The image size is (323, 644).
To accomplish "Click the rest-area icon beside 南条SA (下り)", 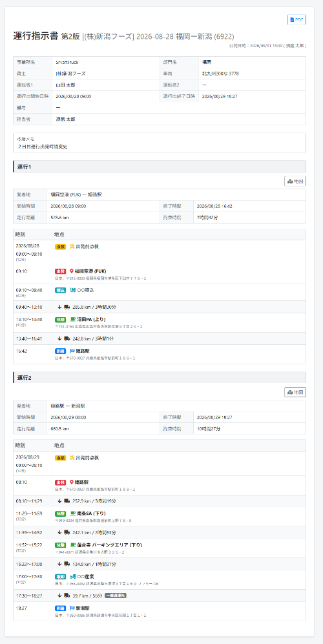I will coord(73,514).
